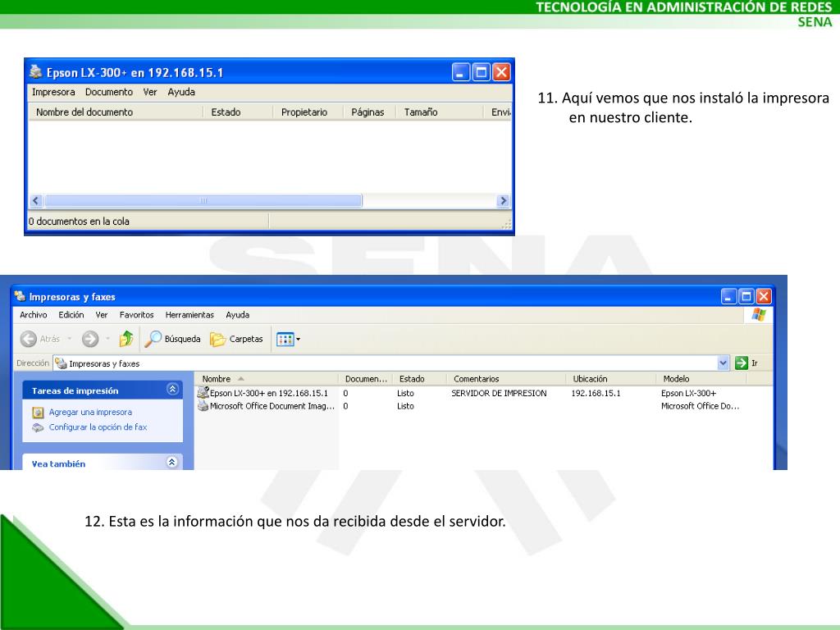Click the forward history dropdown arrow

click(x=107, y=339)
